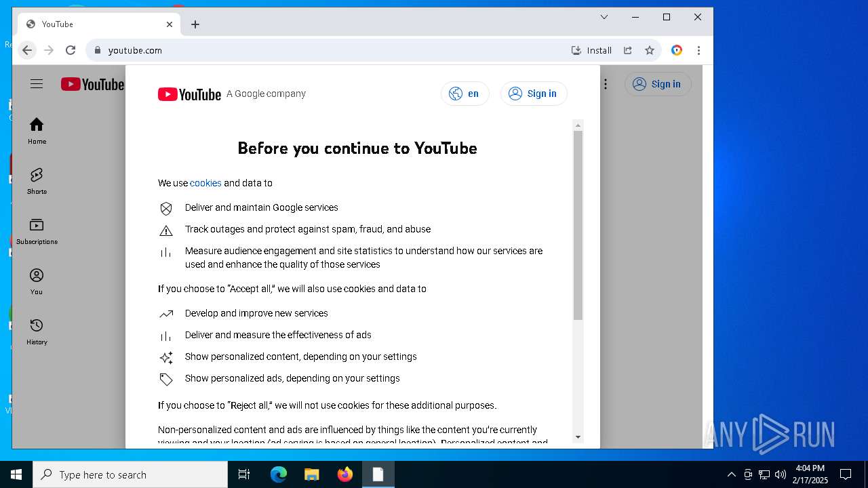868x488 pixels.
Task: Install the YouTube app from address bar
Action: click(x=592, y=50)
